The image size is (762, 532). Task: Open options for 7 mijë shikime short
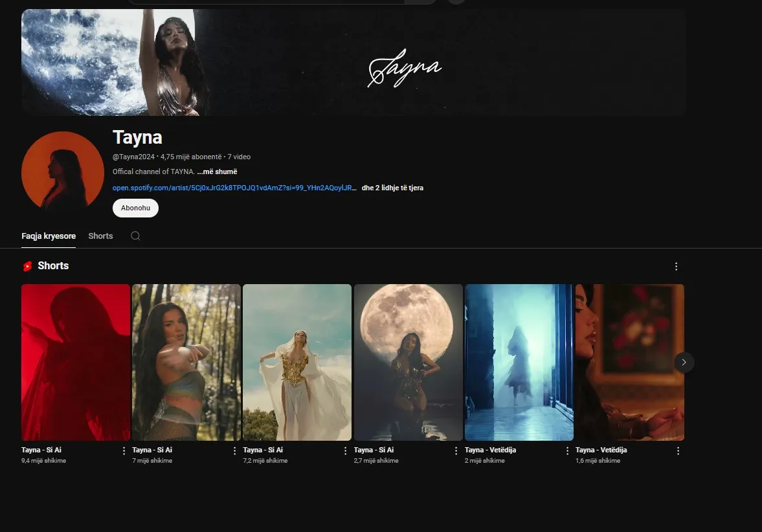coord(235,451)
